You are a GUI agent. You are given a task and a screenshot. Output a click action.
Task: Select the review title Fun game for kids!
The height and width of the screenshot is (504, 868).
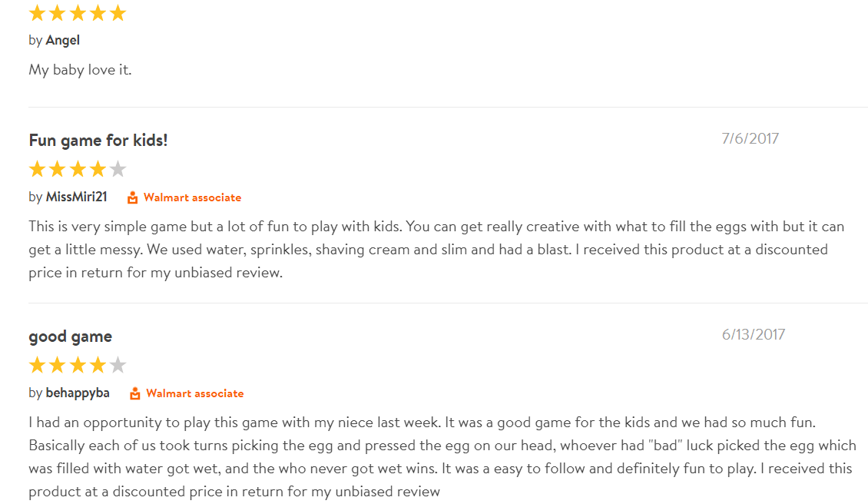98,141
